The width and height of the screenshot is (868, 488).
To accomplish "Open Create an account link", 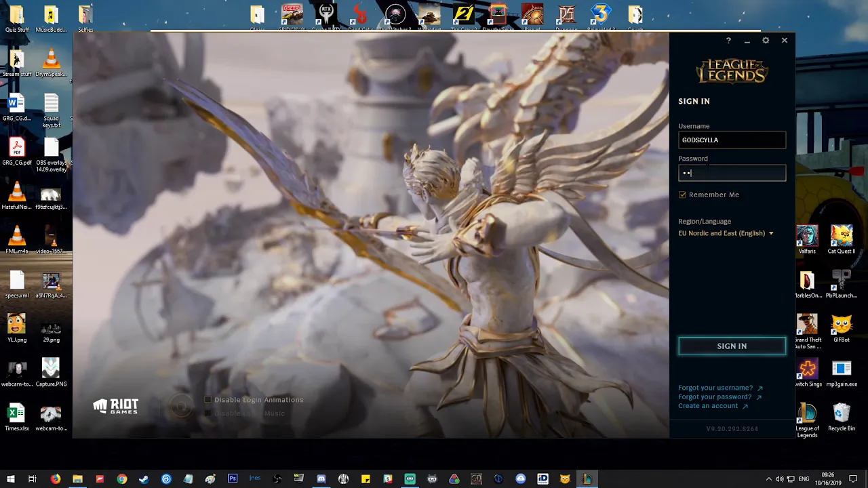I will tap(713, 406).
